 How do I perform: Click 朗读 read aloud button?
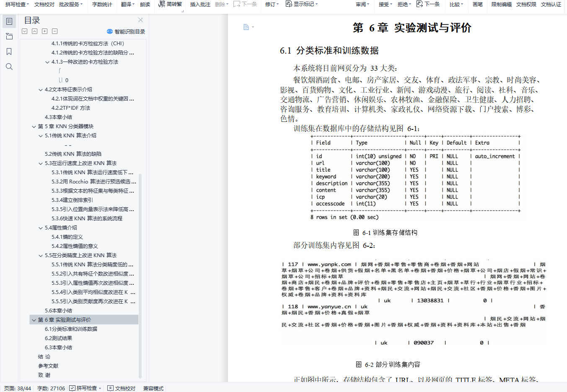point(145,4)
